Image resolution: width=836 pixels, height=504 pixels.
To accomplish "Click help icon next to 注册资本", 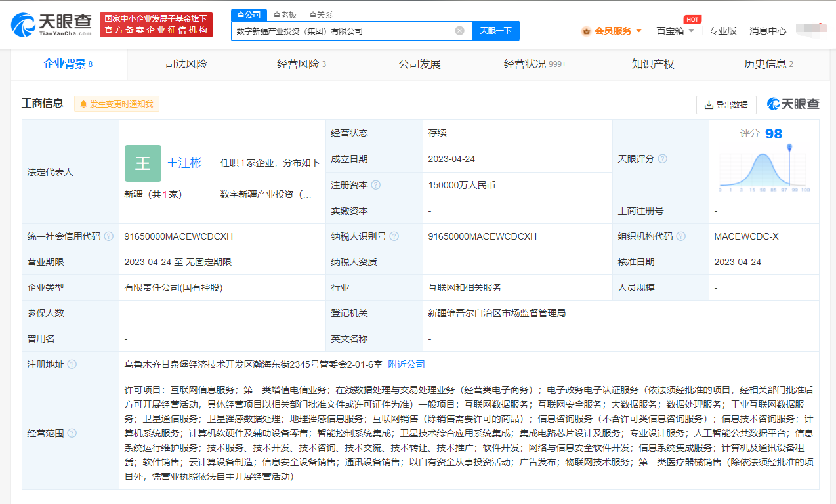I will pos(375,185).
